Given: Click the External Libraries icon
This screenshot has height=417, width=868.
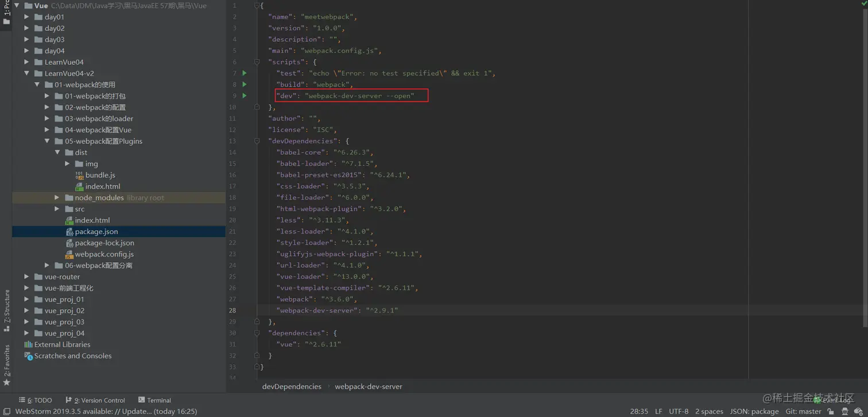Looking at the screenshot, I should coord(28,345).
